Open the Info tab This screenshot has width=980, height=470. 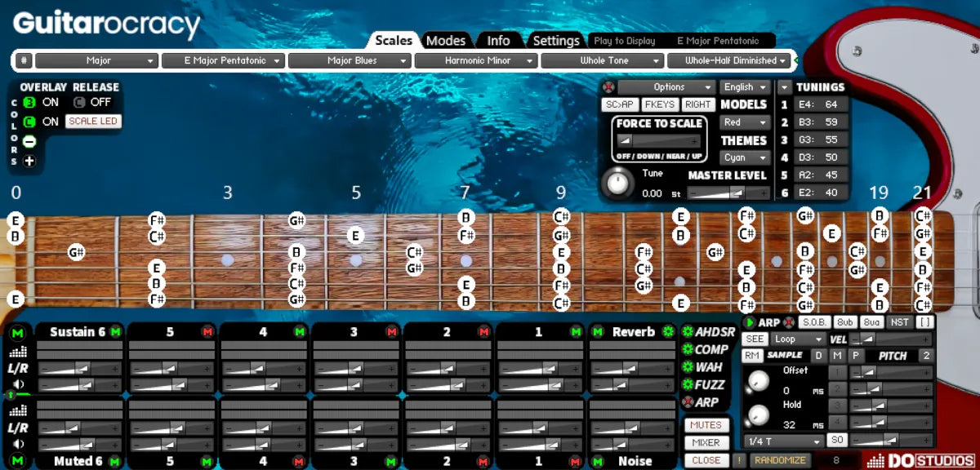click(x=498, y=41)
